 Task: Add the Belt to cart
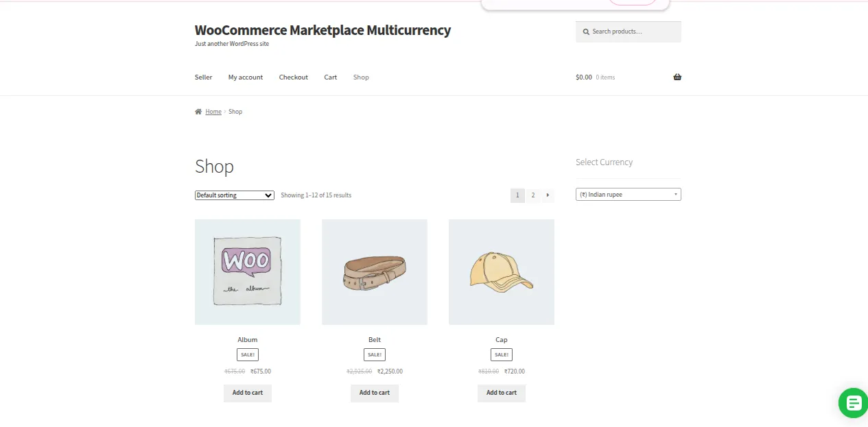pos(375,393)
